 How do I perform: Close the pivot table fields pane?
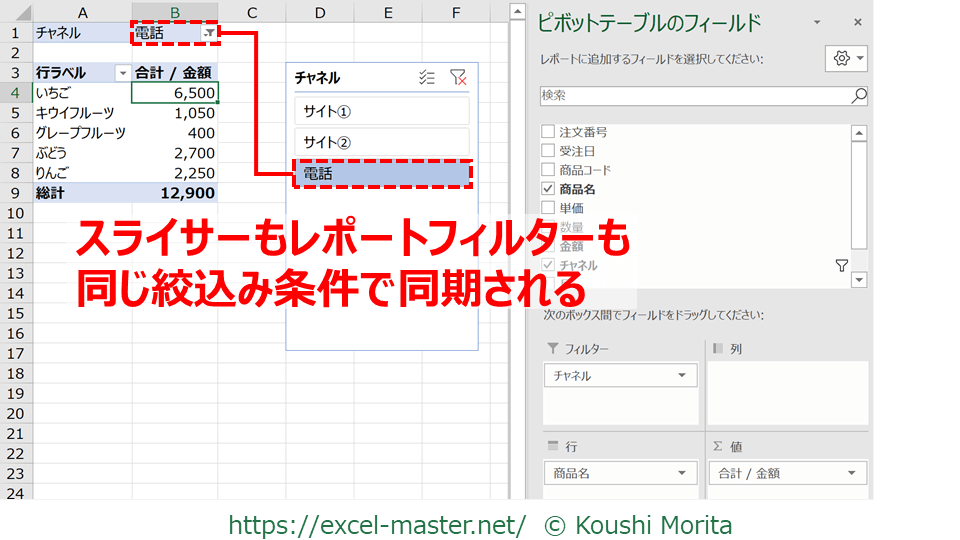tap(857, 22)
